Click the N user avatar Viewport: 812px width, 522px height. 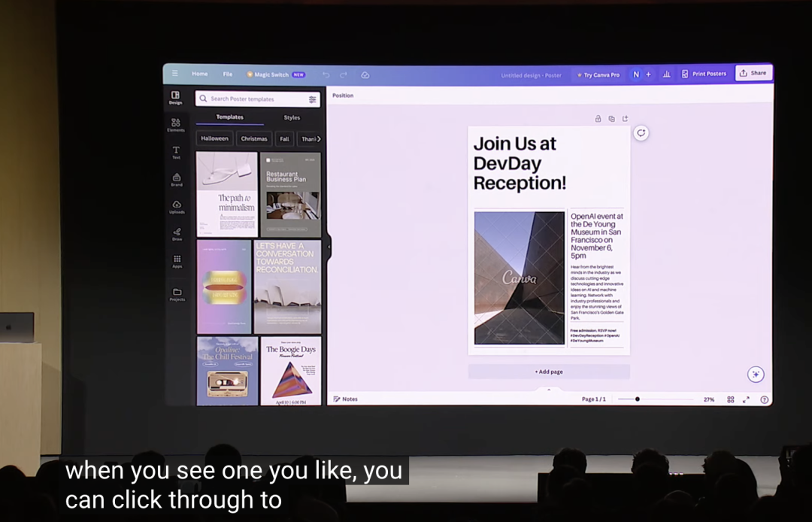636,74
